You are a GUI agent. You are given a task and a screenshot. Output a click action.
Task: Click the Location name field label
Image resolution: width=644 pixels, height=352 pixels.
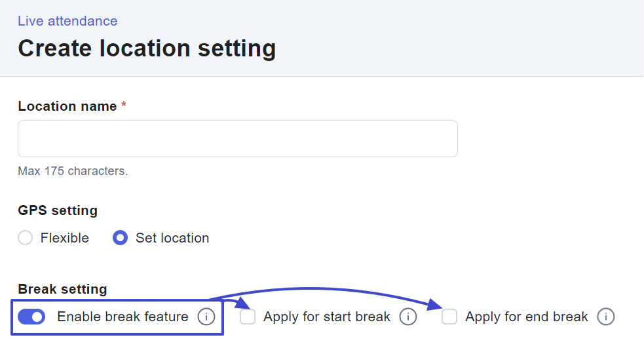tap(67, 106)
